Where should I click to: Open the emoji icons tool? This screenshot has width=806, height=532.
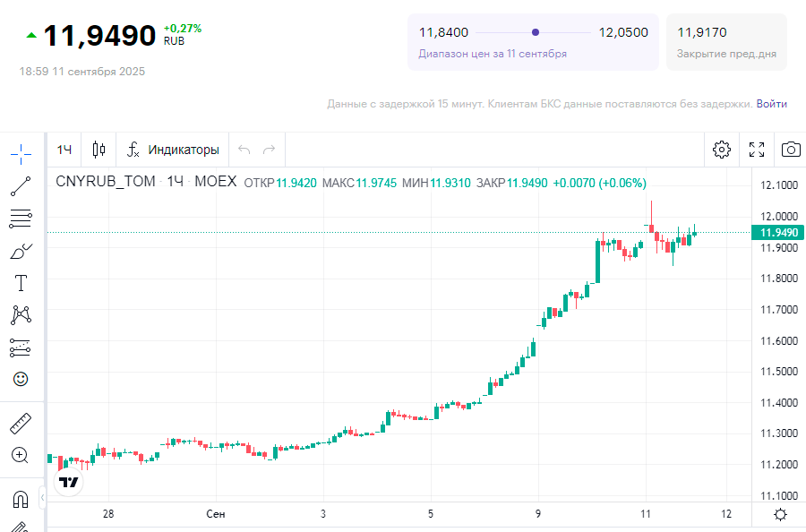click(21, 379)
